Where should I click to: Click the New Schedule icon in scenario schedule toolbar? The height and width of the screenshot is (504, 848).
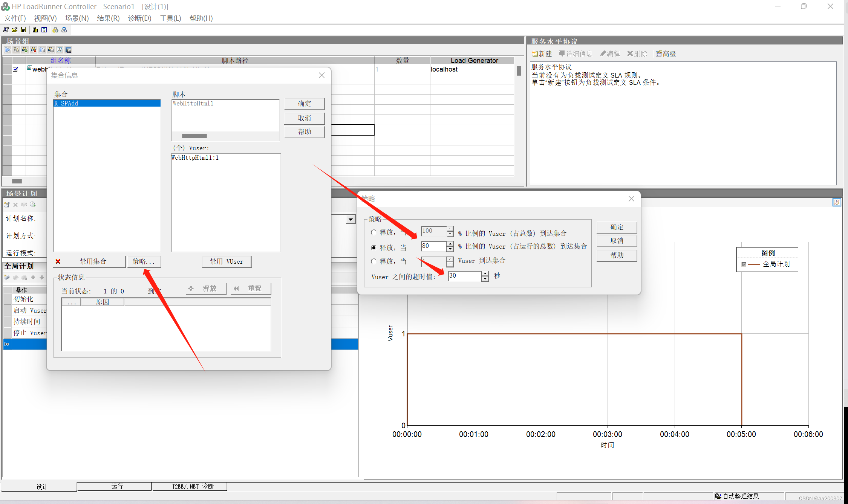coord(7,205)
